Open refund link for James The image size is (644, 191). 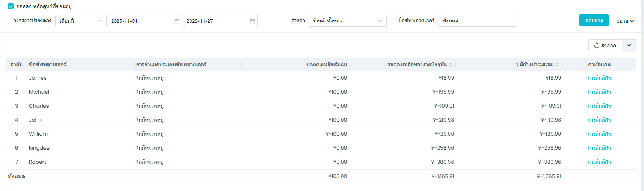click(x=599, y=78)
